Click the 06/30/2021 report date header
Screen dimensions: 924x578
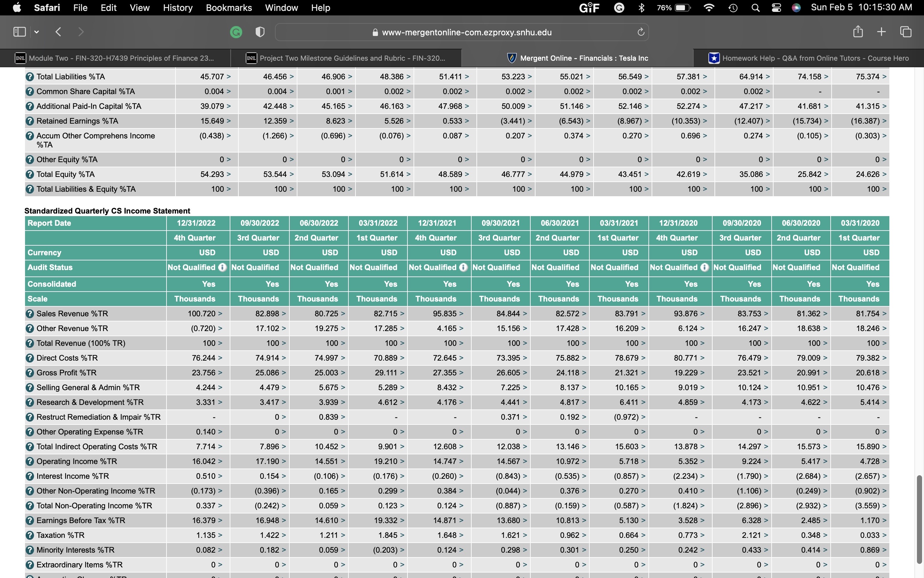(560, 223)
